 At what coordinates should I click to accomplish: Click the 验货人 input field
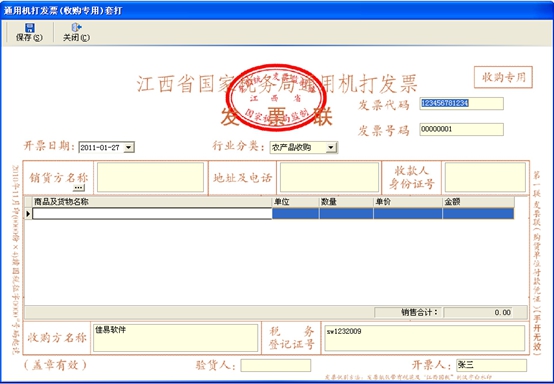276,366
